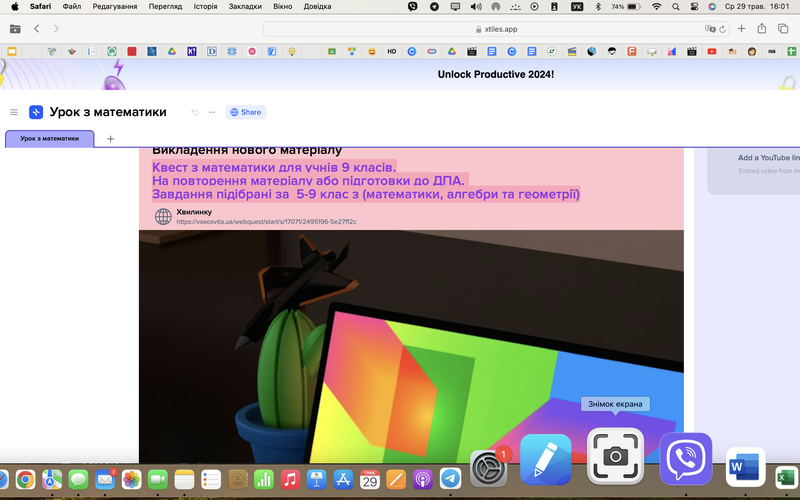The image size is (800, 500).
Task: Click the purple "Квест з математики" text line
Action: tap(274, 167)
